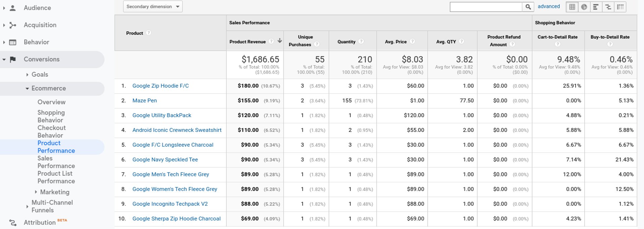Select the Performance bar view icon
The height and width of the screenshot is (229, 644).
pos(596,7)
